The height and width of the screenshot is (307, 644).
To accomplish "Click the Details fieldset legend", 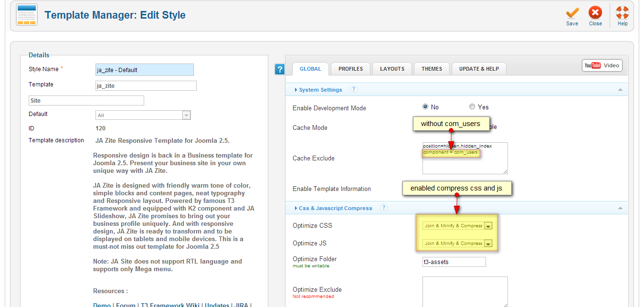I will pyautogui.click(x=39, y=55).
